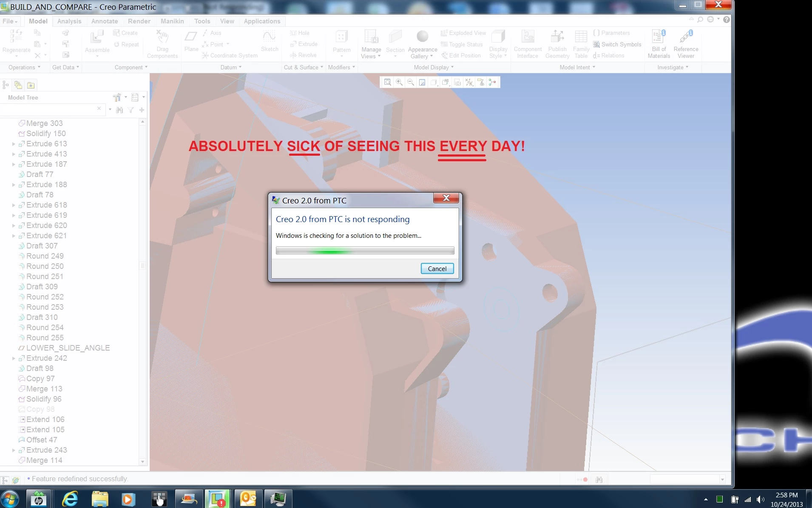Switch to the Tools ribbon tab
Screen dimensions: 812x508
(202, 21)
